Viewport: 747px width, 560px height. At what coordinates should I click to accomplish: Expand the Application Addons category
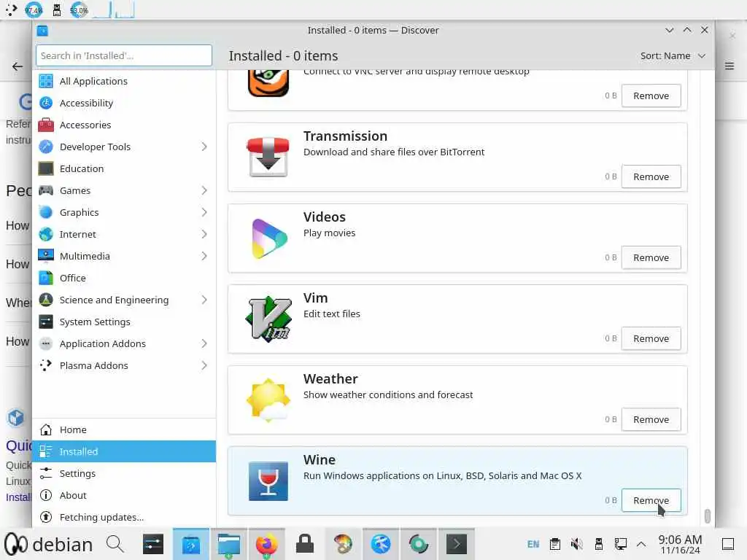pos(204,344)
